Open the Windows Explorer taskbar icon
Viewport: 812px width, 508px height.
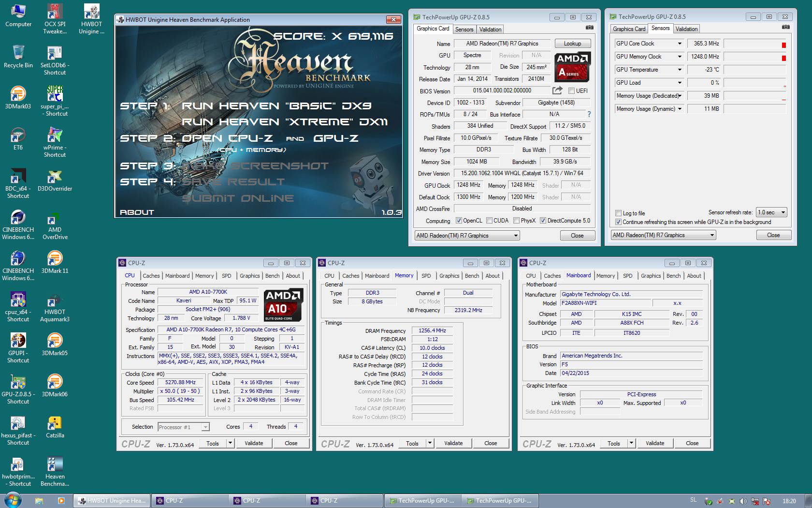coord(39,501)
